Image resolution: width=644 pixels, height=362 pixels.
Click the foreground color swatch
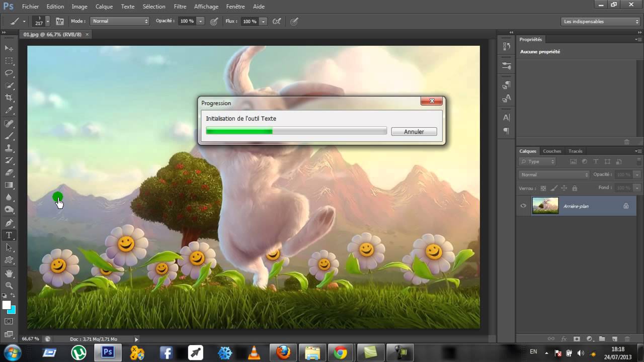[x=7, y=305]
